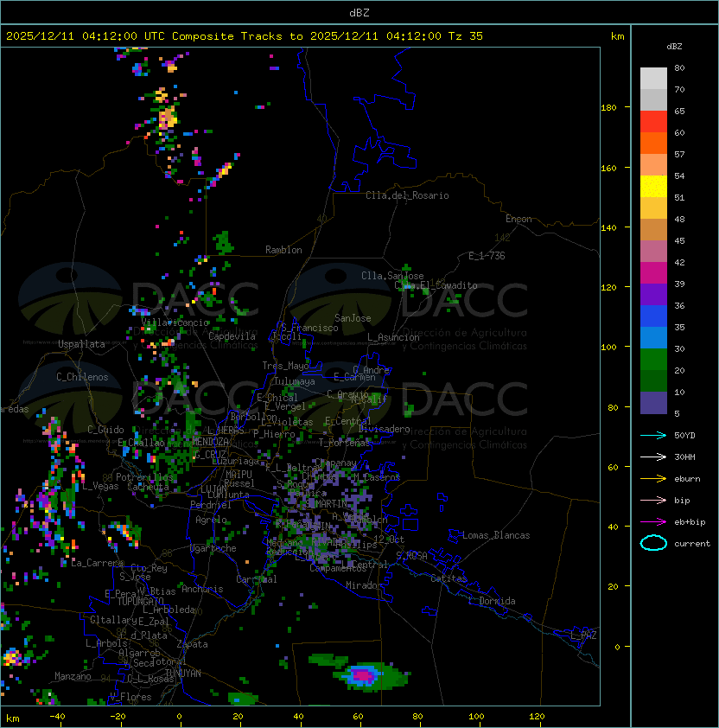Click the TUNUYAN label
Viewport: 719px width, 728px height.
pyautogui.click(x=183, y=674)
